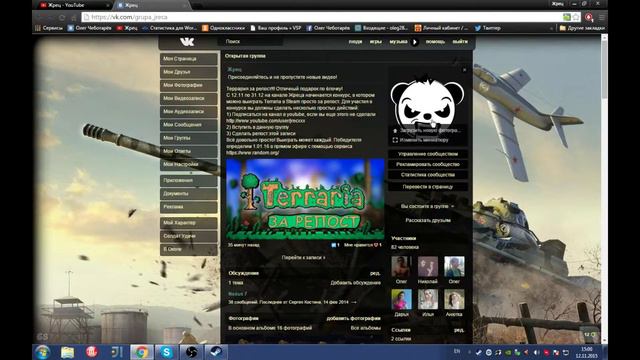Click the green extension icon in address bar
Image resolution: width=640 pixels, height=360 pixels.
[567, 17]
